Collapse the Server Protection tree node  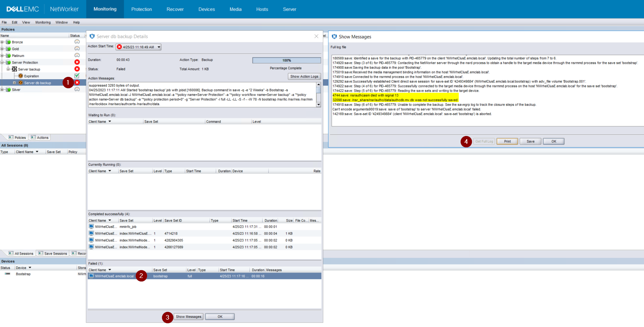(2, 62)
